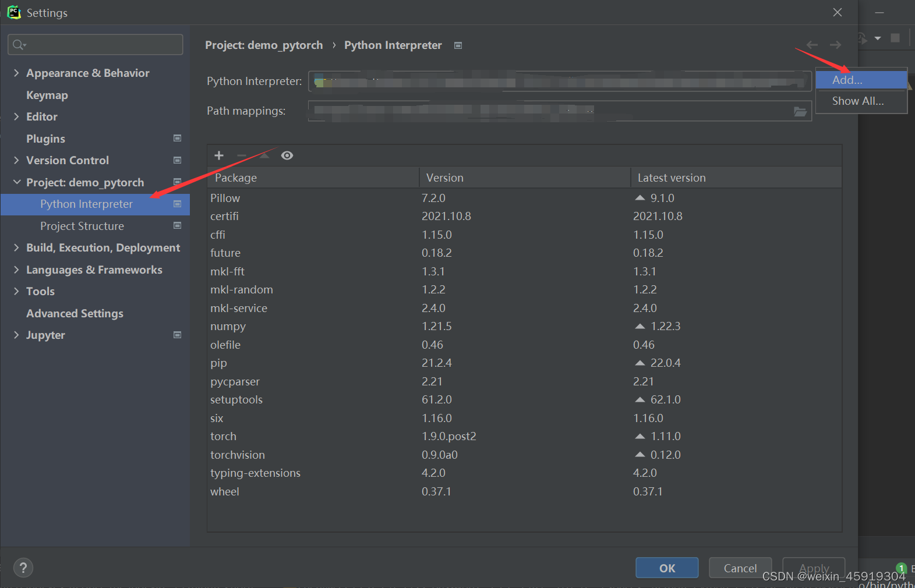This screenshot has height=588, width=915.
Task: Select the setuptools package row
Action: tap(525, 400)
